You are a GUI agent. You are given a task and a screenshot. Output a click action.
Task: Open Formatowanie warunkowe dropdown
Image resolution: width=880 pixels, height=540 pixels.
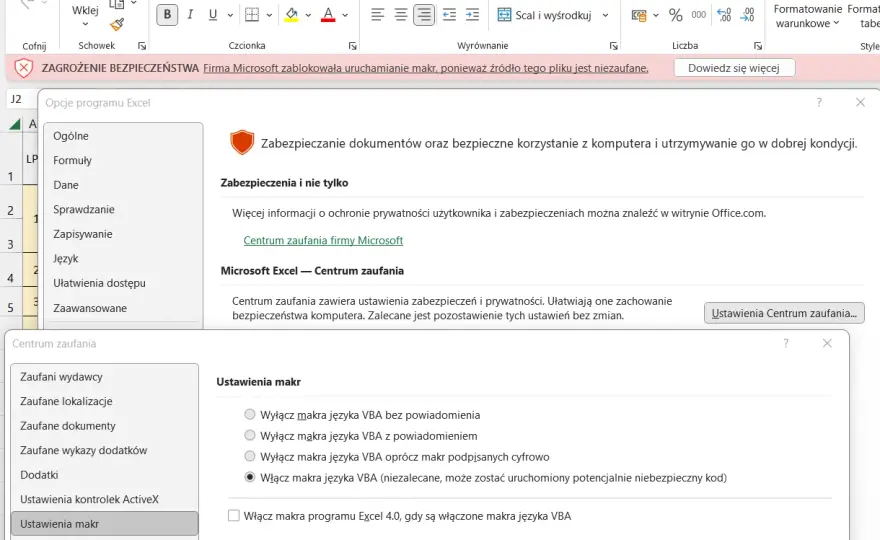pos(807,16)
